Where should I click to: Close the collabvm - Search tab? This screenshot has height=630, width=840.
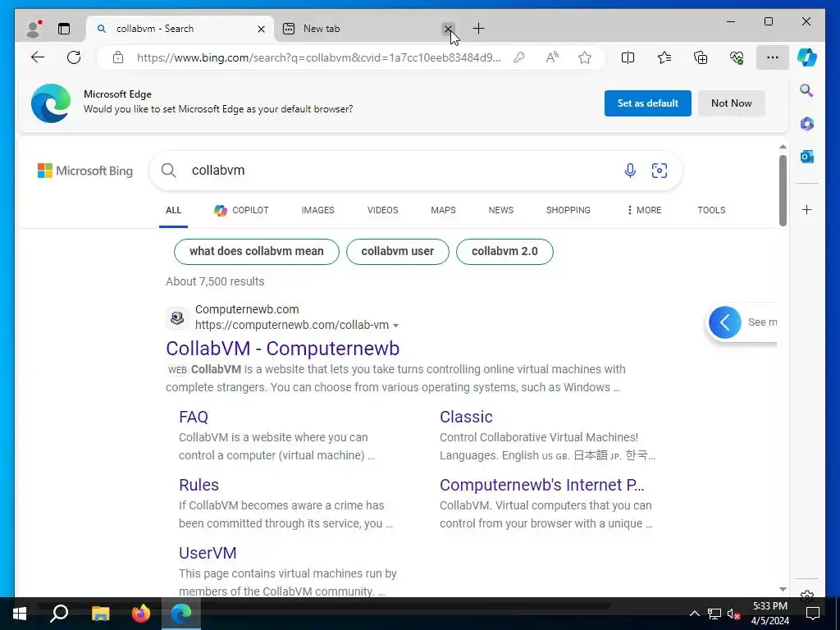coord(261,29)
